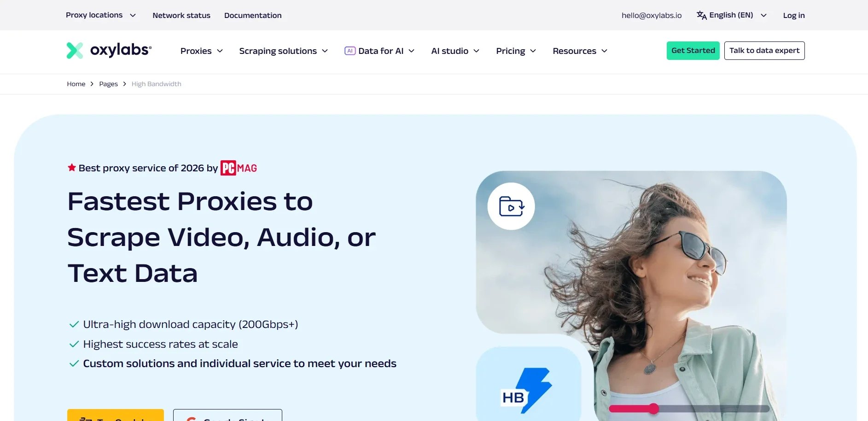Open the Scraping solutions menu
Screen dimensions: 868x421
(x=284, y=51)
